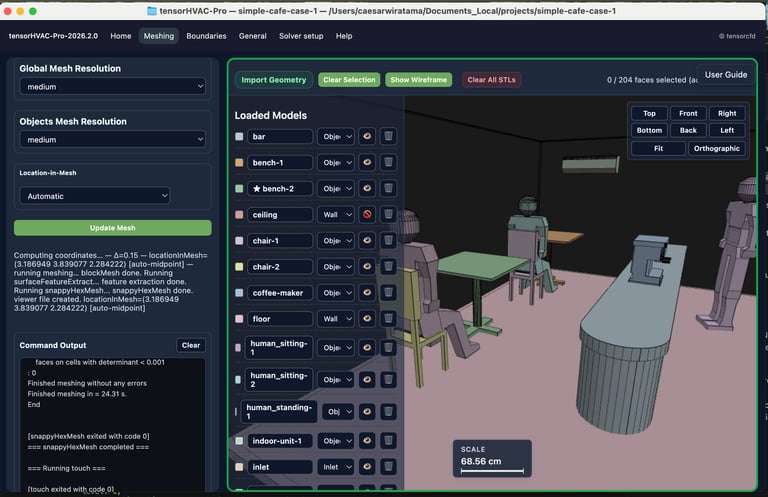The image size is (768, 497).
Task: Click Clear Selection button
Action: pyautogui.click(x=349, y=80)
